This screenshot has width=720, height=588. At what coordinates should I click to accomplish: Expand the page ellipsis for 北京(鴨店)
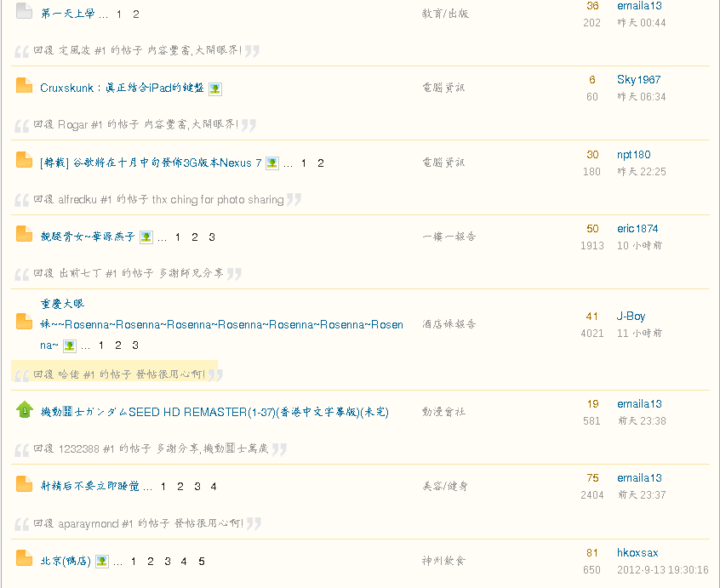(x=117, y=561)
